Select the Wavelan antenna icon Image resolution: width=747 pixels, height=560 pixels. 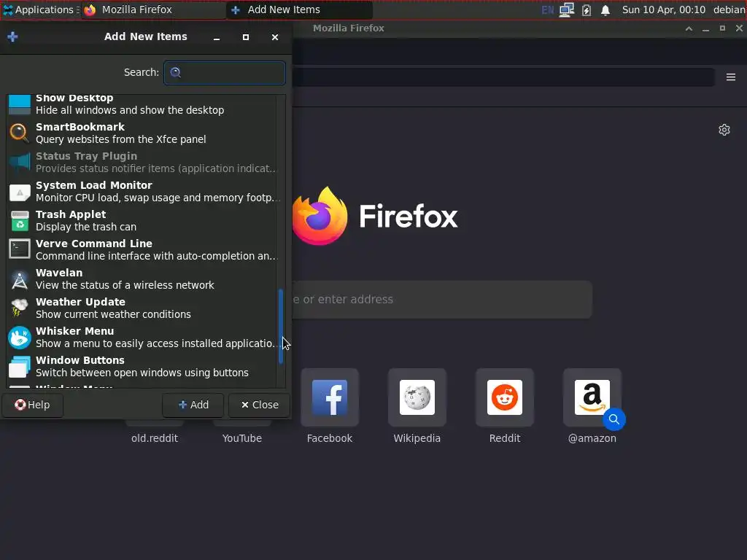20,279
